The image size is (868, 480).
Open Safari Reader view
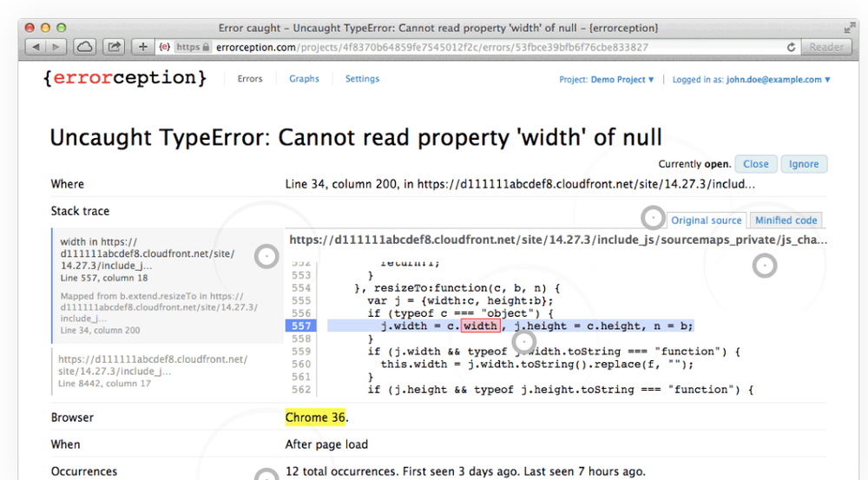coord(826,47)
